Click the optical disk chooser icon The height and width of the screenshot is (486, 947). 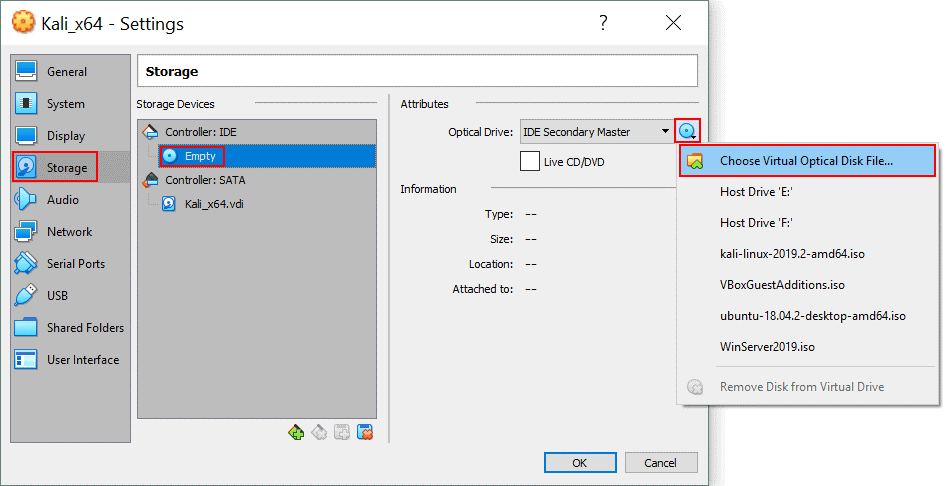click(x=687, y=131)
